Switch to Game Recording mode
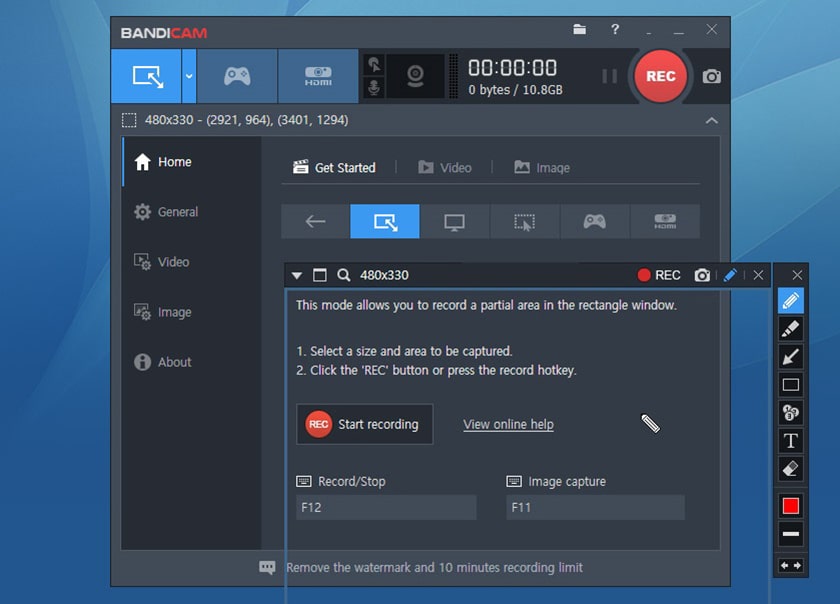Viewport: 840px width, 604px height. (237, 76)
